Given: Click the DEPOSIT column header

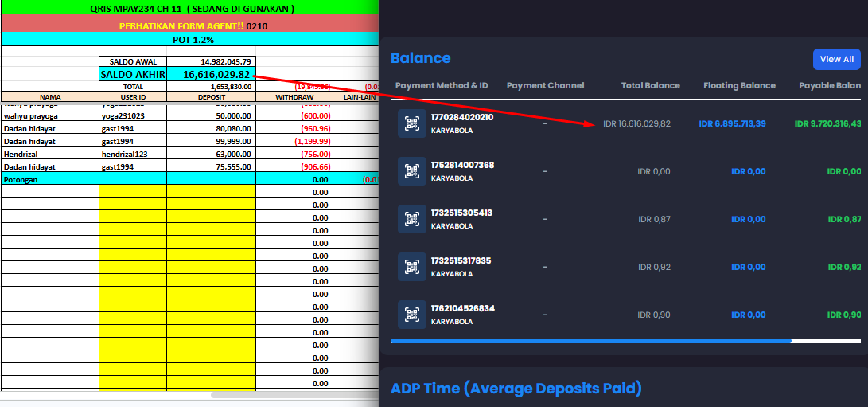Looking at the screenshot, I should 211,96.
